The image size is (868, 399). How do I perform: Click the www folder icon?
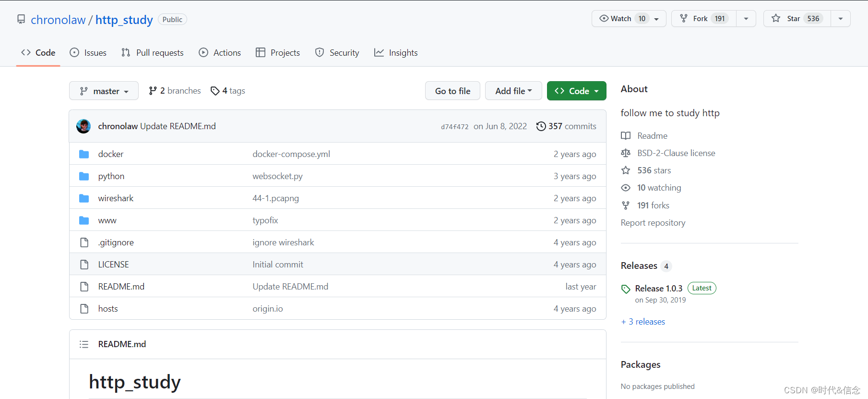tap(84, 220)
